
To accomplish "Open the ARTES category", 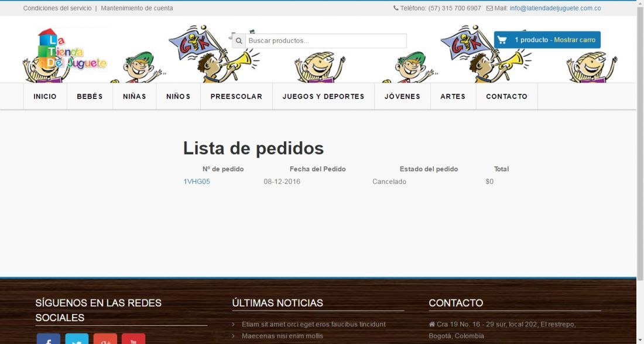I will pos(453,96).
